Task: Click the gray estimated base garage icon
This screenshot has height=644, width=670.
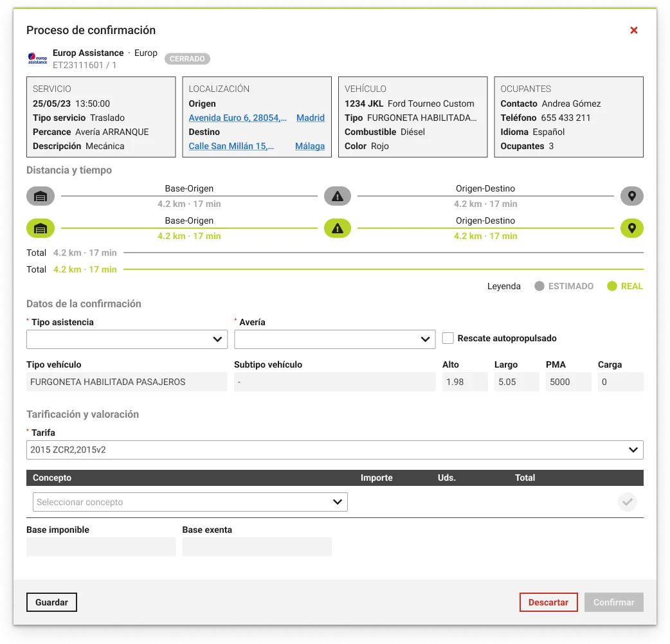Action: click(41, 196)
